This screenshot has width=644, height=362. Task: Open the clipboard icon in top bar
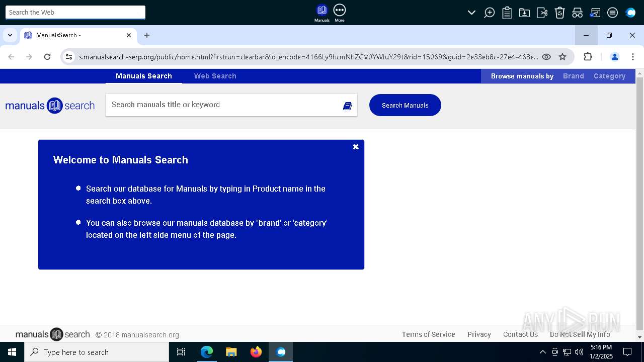tap(507, 13)
